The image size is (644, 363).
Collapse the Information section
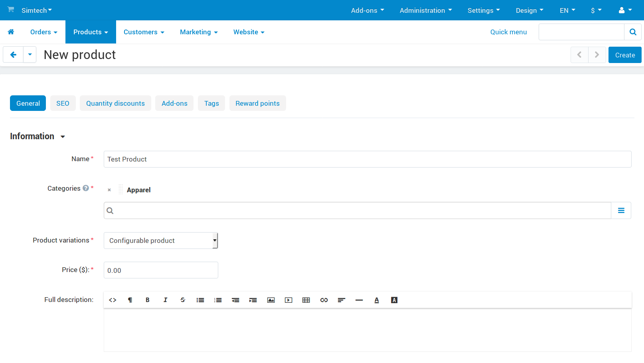click(38, 136)
